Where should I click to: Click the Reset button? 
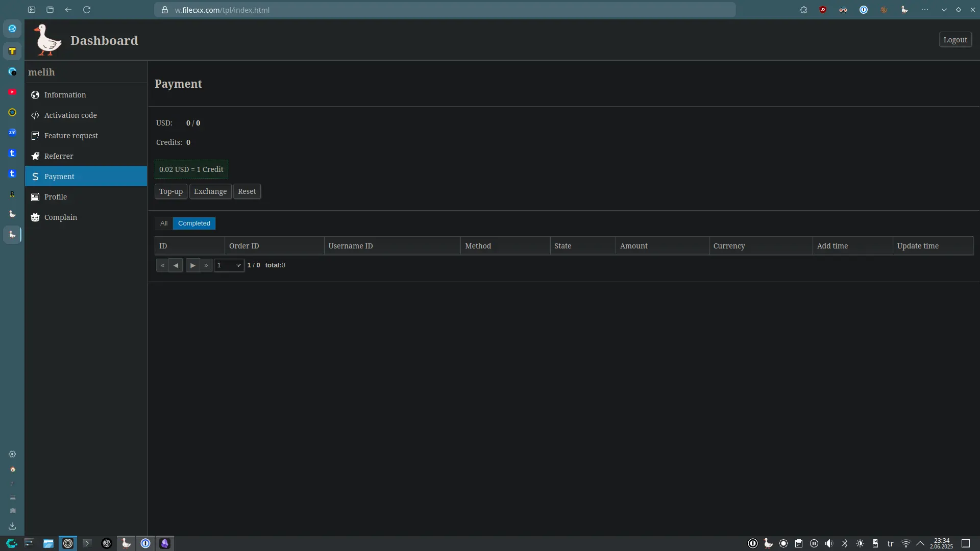(247, 191)
